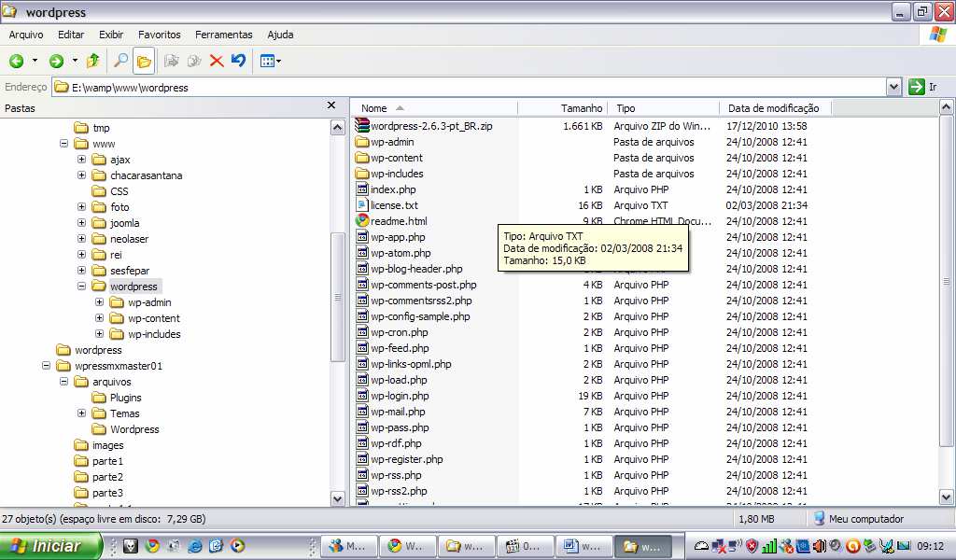
Task: Click wp-mail.php file name
Action: point(398,412)
